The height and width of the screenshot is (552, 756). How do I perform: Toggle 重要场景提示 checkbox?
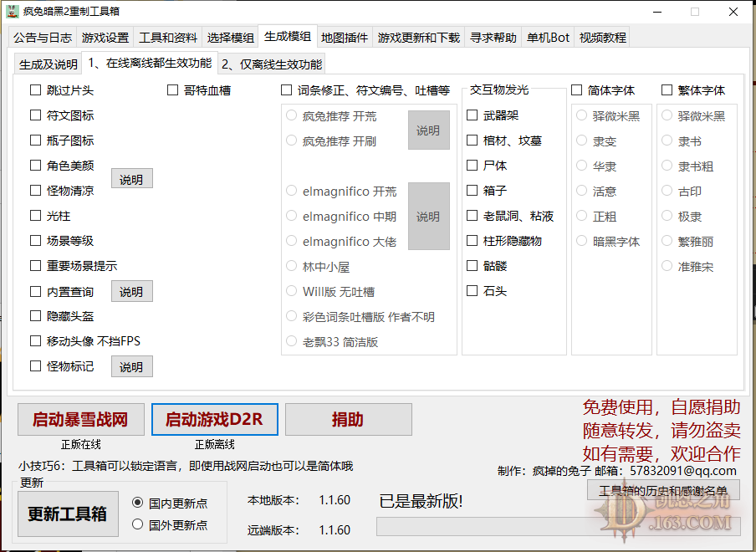pos(35,266)
